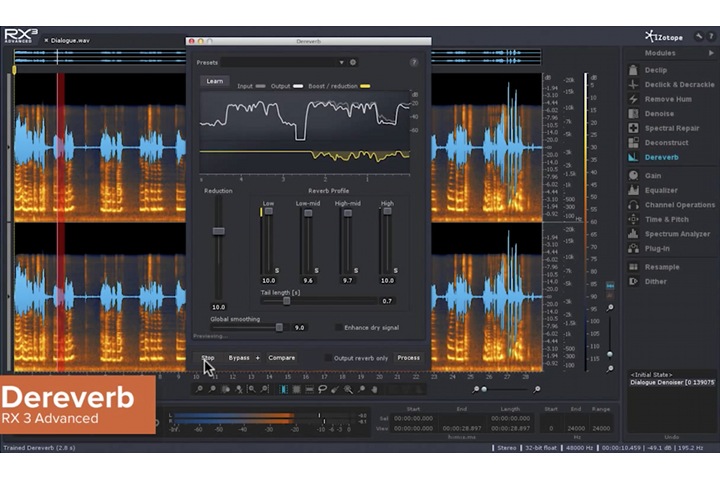
Task: Click the Tail length 0.7 field
Action: [x=388, y=301]
